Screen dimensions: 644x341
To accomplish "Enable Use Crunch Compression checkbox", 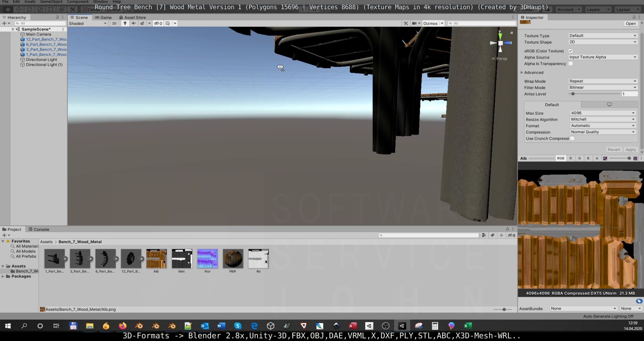I will (572, 138).
